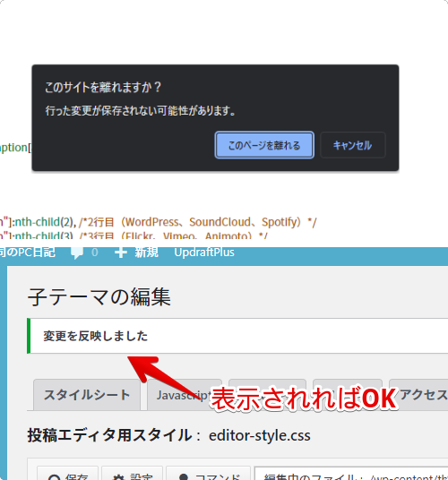Switch to the Javascript tab
The height and width of the screenshot is (480, 448).
pos(184,395)
